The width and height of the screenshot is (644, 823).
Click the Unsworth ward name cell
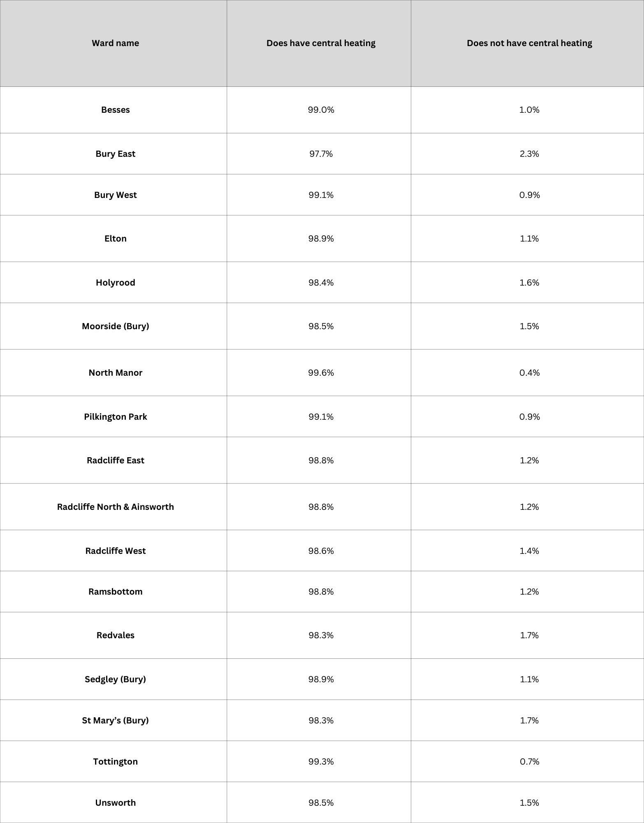coord(115,803)
